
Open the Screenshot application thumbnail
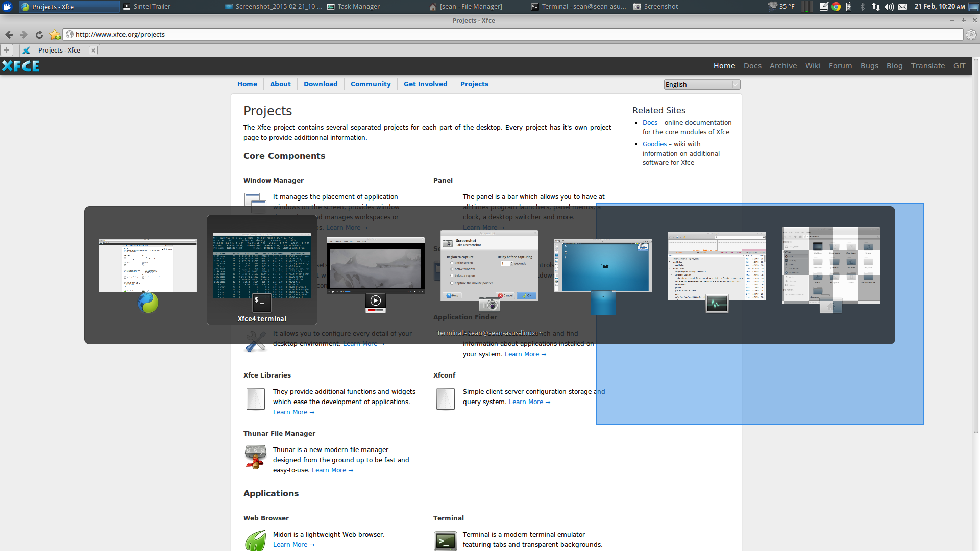[488, 266]
